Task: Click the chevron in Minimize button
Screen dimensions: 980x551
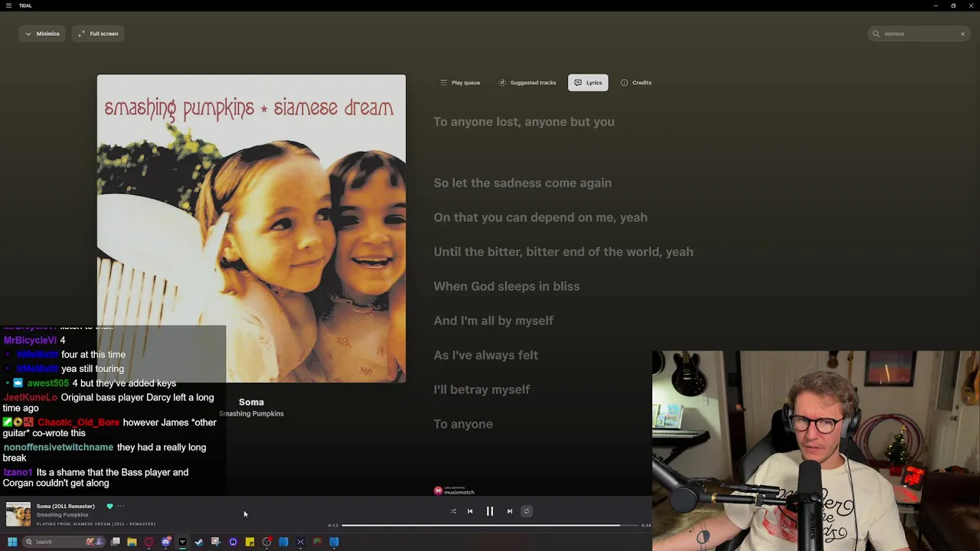Action: (28, 34)
